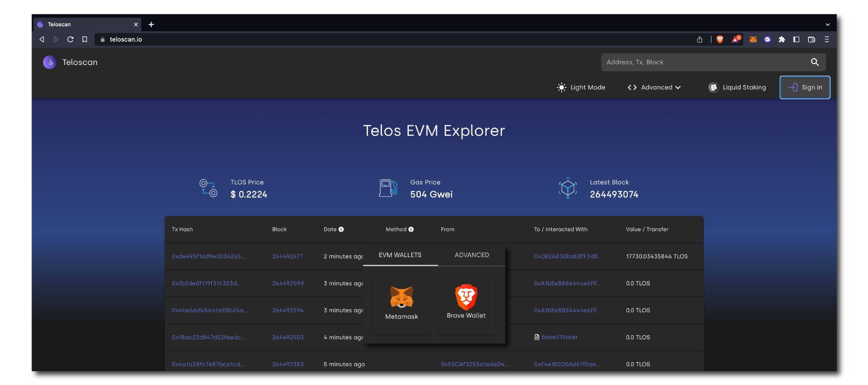Open a new tab with the plus button
Viewport: 868px width, 385px height.
pyautogui.click(x=151, y=24)
